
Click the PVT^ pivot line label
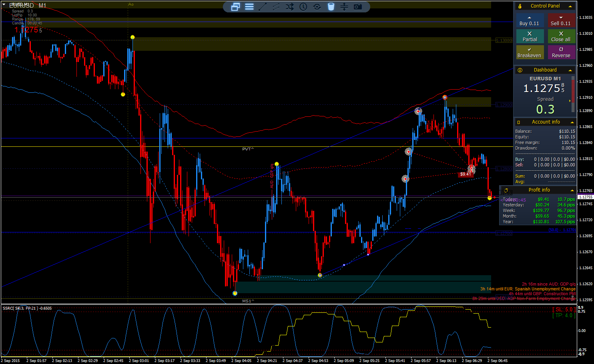click(248, 149)
